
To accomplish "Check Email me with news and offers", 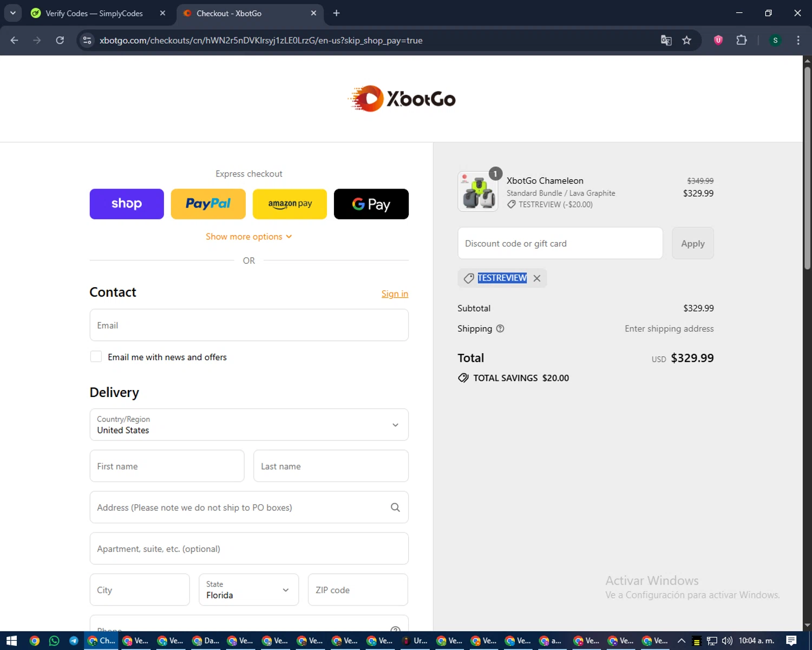I will click(x=96, y=356).
